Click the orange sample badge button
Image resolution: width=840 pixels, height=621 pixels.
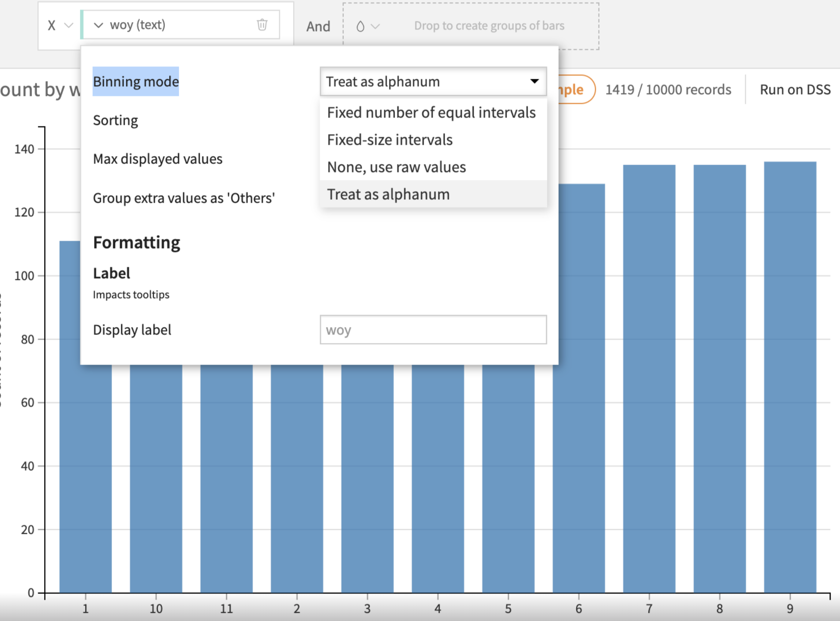[x=575, y=90]
